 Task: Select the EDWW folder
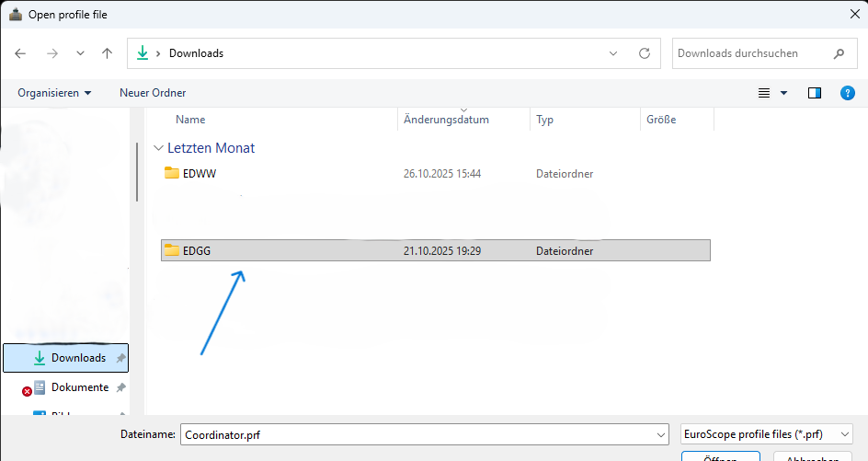[199, 173]
